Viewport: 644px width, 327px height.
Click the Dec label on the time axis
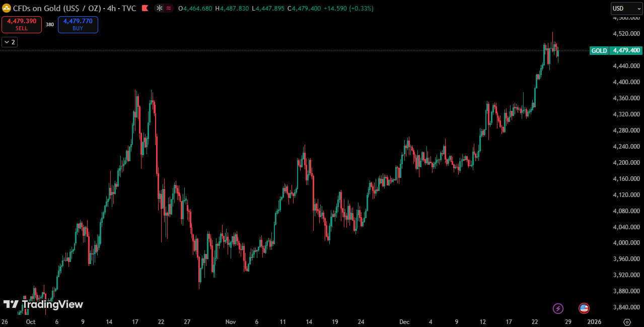click(404, 321)
